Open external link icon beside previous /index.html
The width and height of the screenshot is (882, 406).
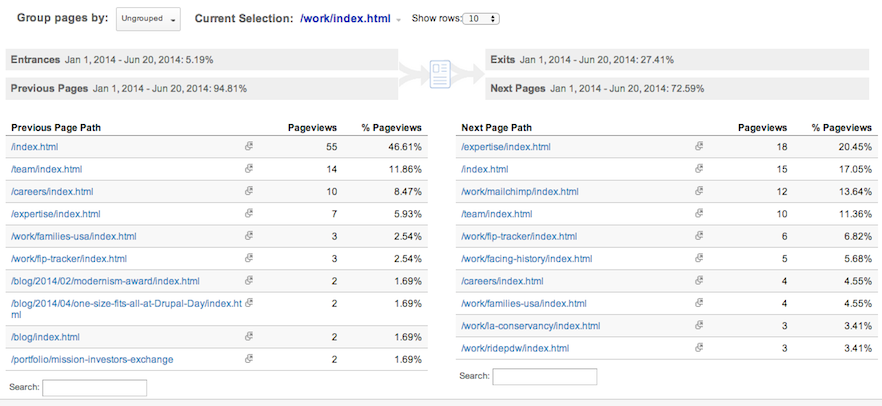pyautogui.click(x=248, y=147)
